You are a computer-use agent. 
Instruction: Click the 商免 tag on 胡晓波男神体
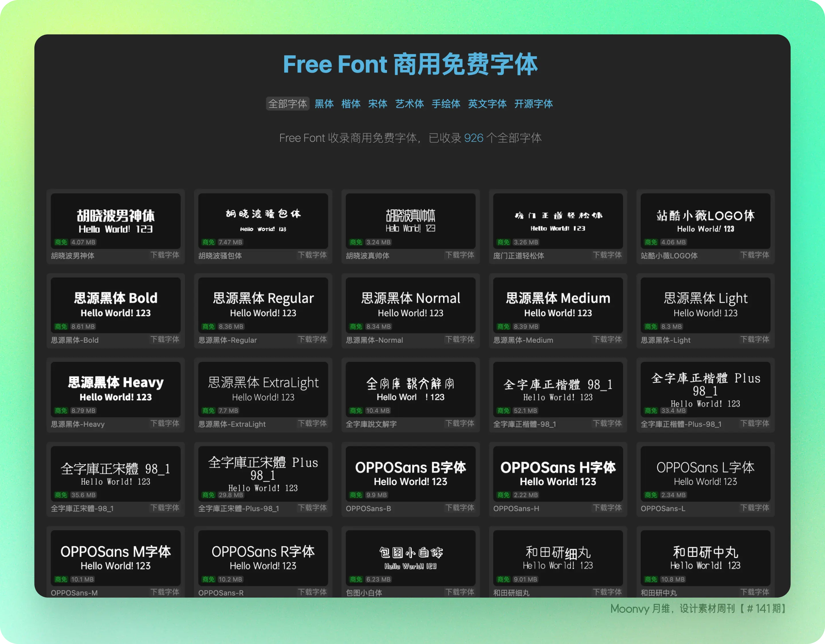pos(61,242)
